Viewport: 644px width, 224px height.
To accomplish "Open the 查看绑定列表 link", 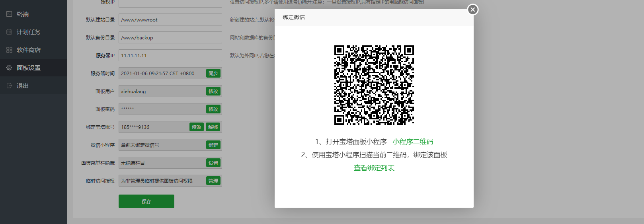I will [x=374, y=168].
